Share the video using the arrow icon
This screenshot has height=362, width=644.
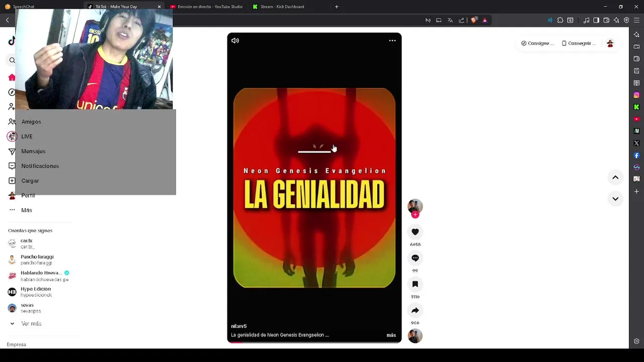tap(415, 310)
